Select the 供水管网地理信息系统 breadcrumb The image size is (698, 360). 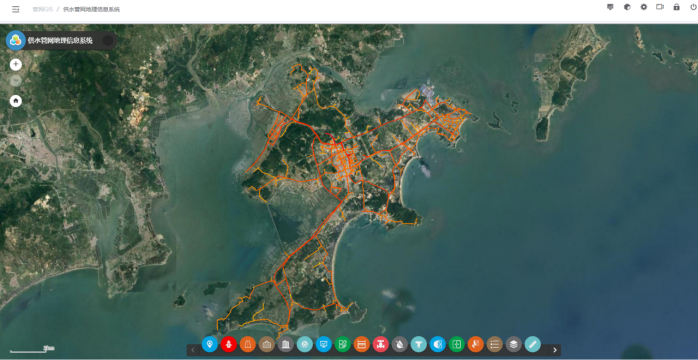click(91, 9)
